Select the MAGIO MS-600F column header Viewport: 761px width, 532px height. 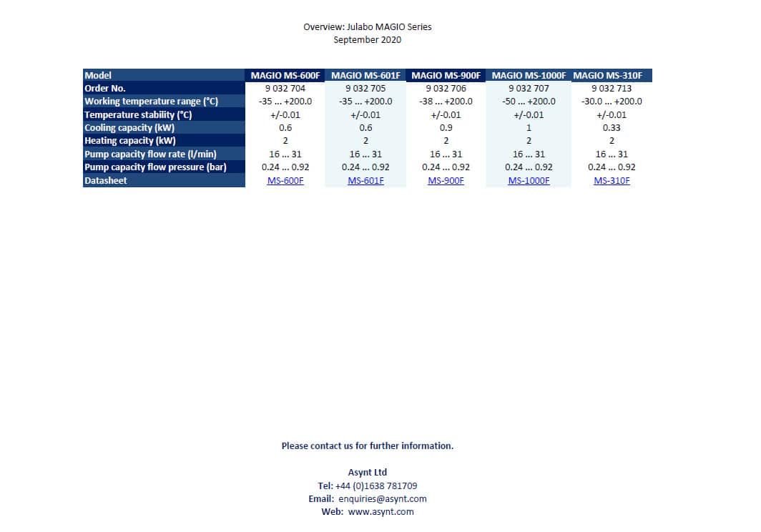click(x=285, y=75)
